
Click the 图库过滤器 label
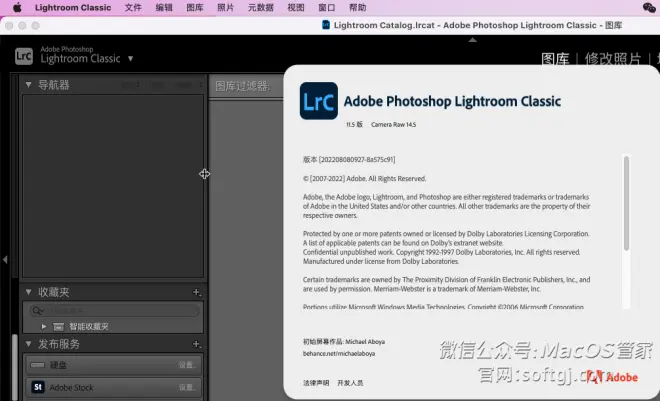pos(243,86)
